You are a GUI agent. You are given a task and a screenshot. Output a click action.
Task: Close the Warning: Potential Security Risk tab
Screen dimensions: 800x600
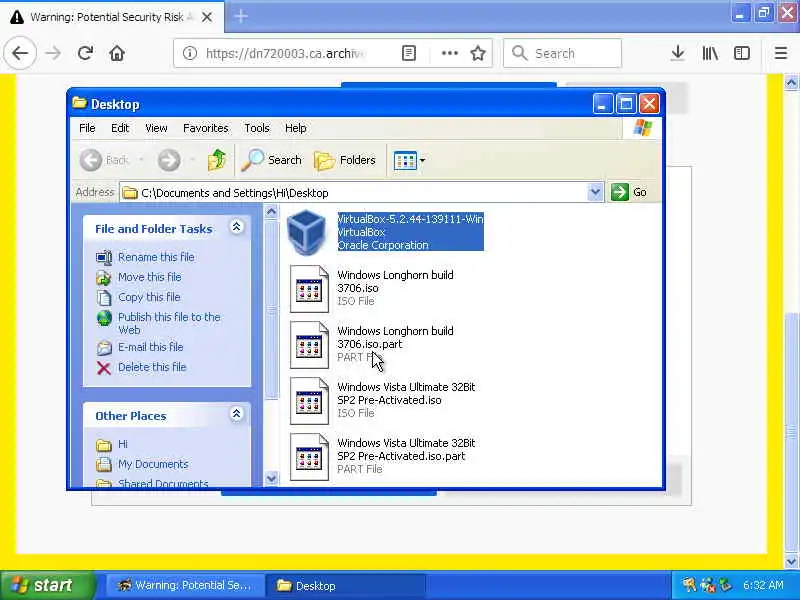pyautogui.click(x=207, y=17)
